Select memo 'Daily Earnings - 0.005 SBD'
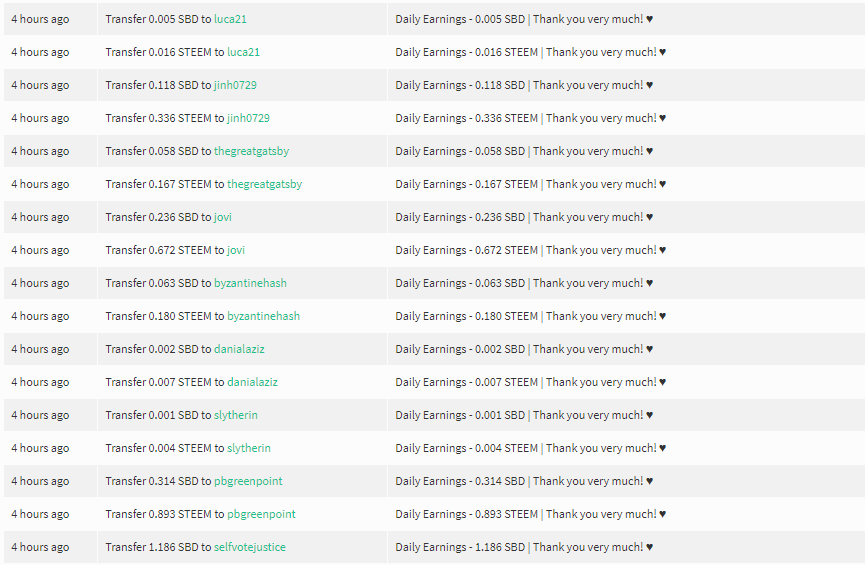Viewport: 865px width, 565px height. [x=460, y=19]
